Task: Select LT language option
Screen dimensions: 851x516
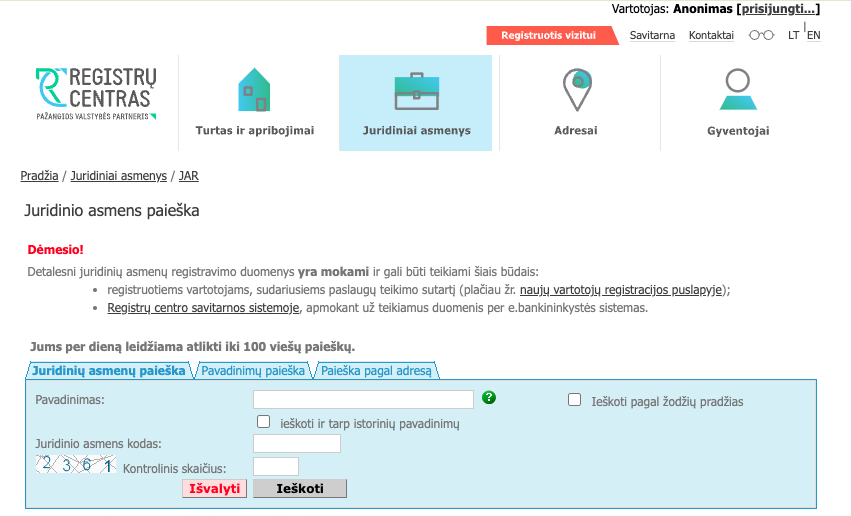Action: (x=793, y=35)
